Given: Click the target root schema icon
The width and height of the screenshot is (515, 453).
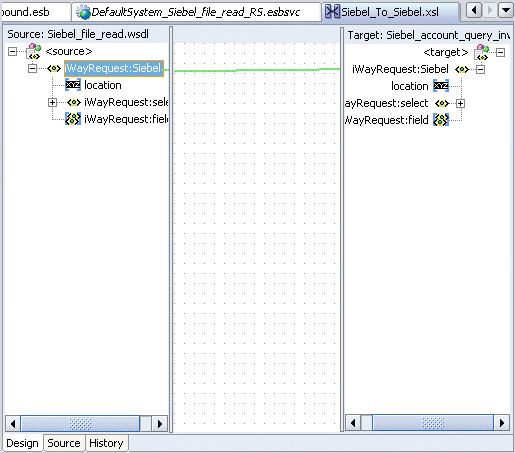Looking at the screenshot, I should click(x=482, y=52).
